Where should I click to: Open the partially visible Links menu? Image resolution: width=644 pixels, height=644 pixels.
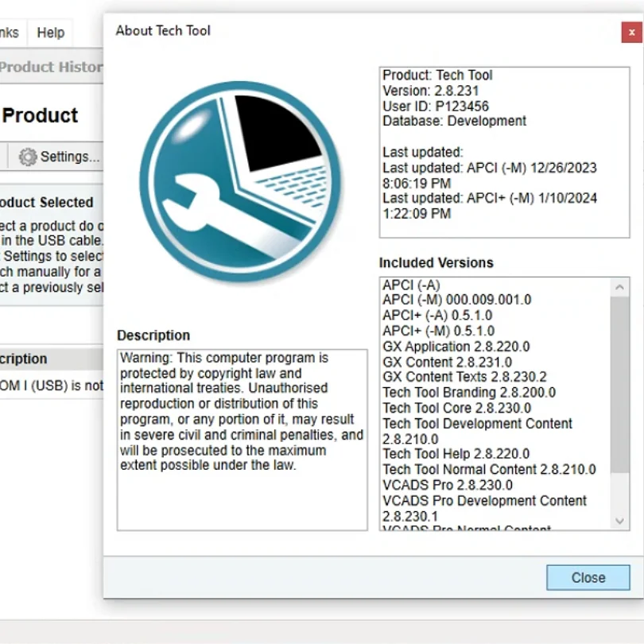click(10, 33)
